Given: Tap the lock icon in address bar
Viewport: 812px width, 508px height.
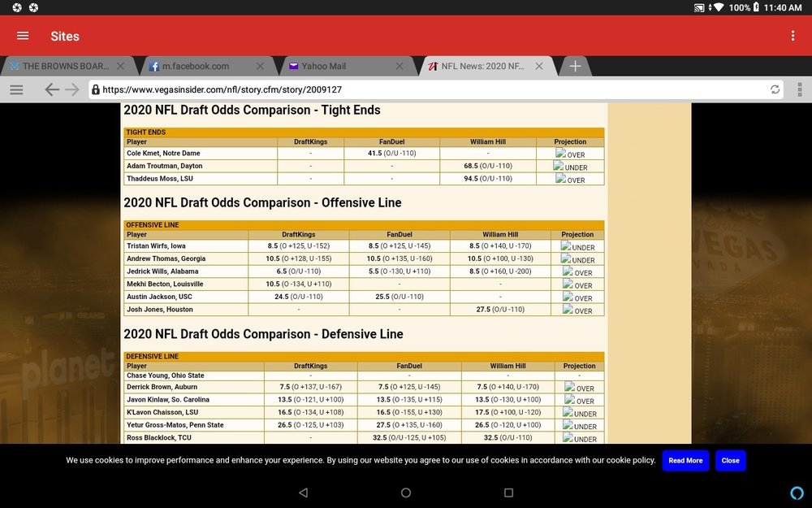Looking at the screenshot, I should click(x=95, y=89).
